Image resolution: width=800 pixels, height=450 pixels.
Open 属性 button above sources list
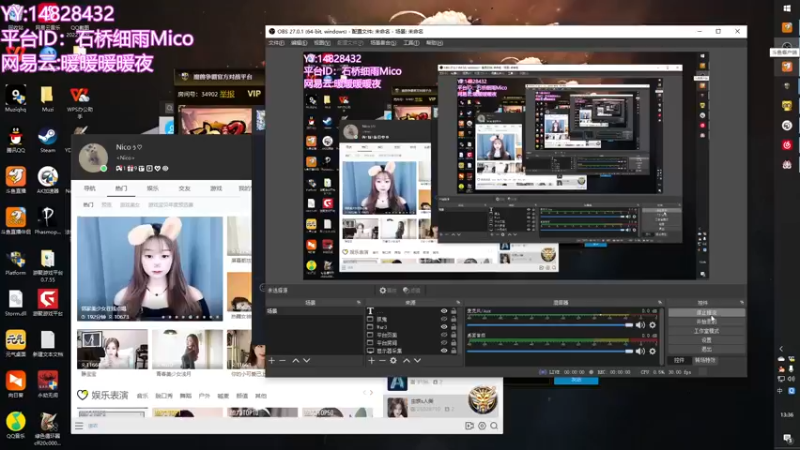388,290
